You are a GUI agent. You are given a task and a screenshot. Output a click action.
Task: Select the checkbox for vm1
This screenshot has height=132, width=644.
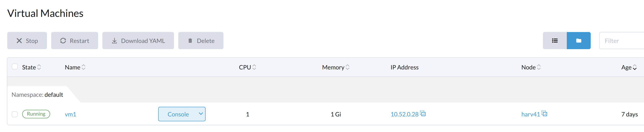15,114
